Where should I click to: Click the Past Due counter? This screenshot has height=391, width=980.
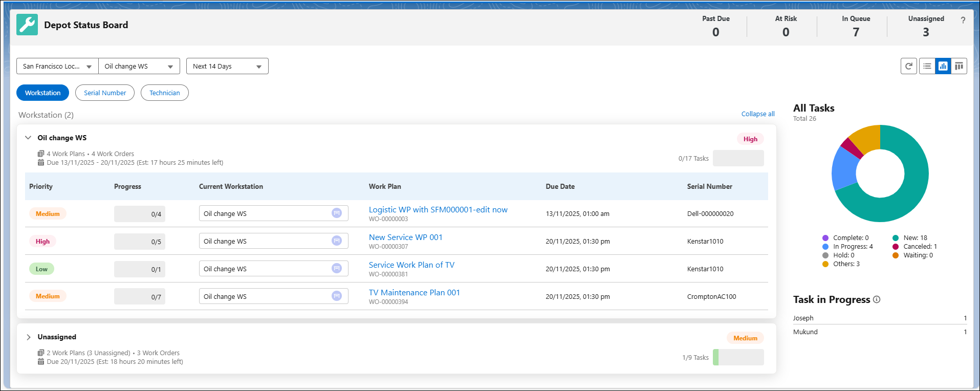point(715,26)
